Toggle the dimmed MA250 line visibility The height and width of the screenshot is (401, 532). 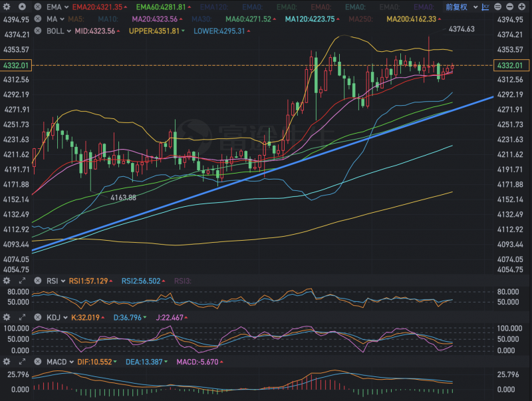point(360,19)
